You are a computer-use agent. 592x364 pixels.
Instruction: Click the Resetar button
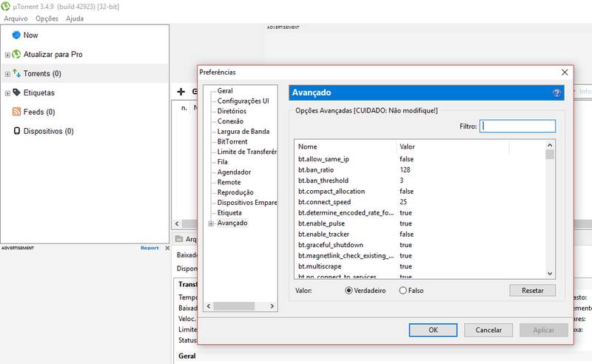(x=532, y=290)
